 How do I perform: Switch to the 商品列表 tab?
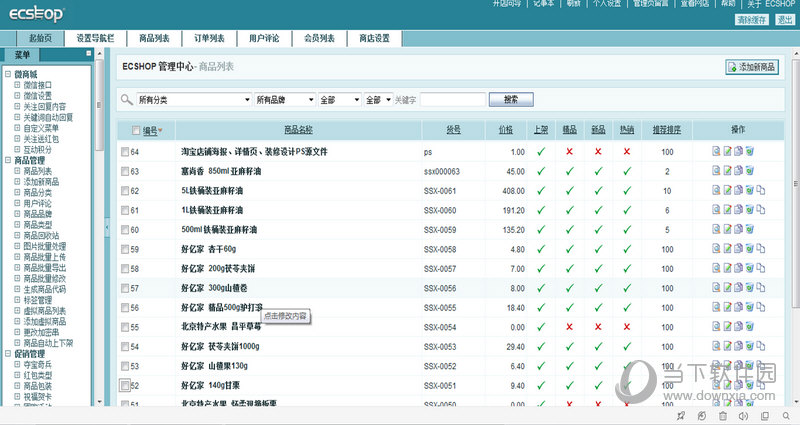[x=154, y=38]
